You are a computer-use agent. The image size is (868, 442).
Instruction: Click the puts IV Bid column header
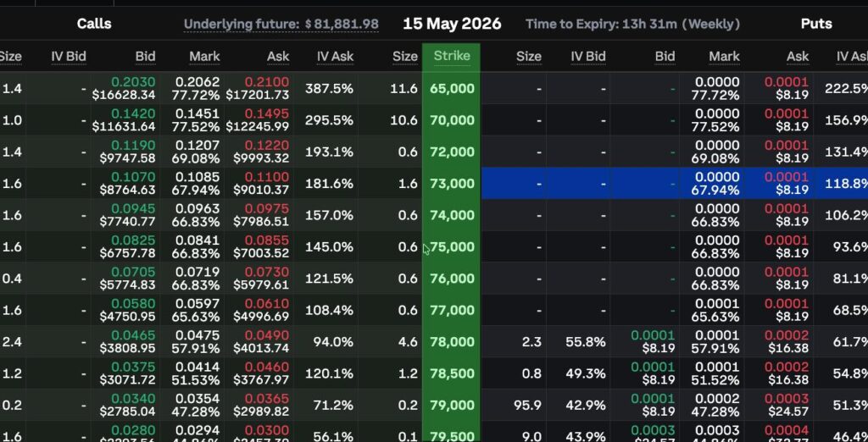click(588, 57)
